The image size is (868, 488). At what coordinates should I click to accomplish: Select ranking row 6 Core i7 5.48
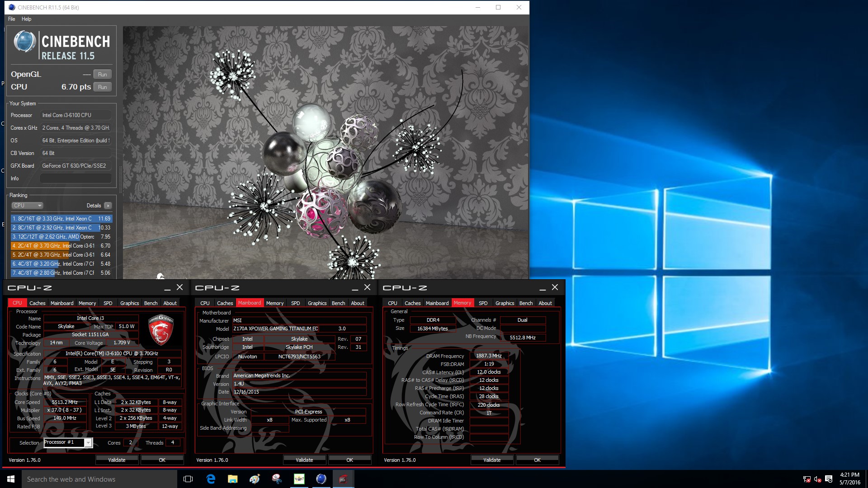[x=61, y=264]
